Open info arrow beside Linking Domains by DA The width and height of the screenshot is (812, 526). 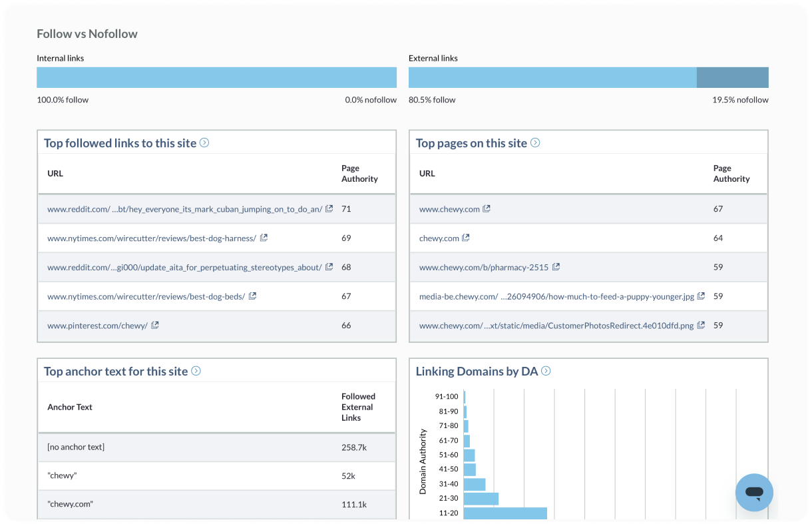[x=546, y=371]
